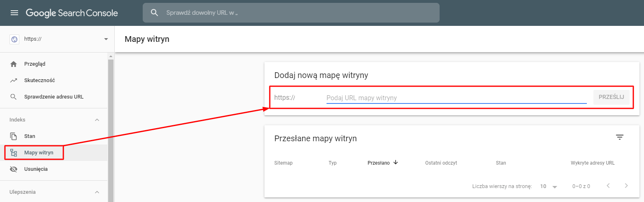Sort by the Przesłano column header
This screenshot has height=202, width=644.
[378, 163]
